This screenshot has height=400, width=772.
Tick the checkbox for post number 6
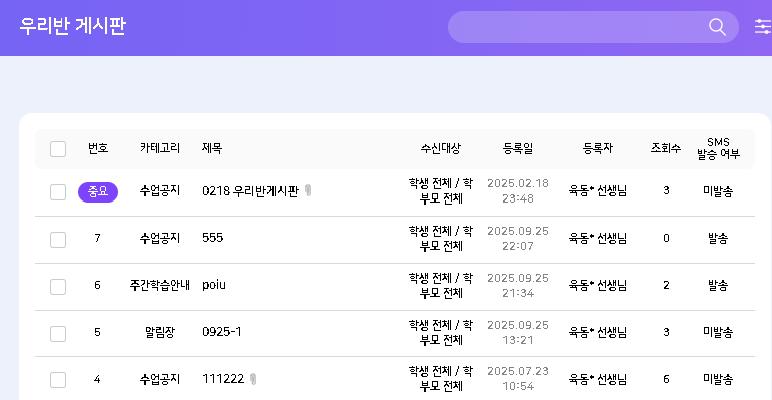coord(58,286)
